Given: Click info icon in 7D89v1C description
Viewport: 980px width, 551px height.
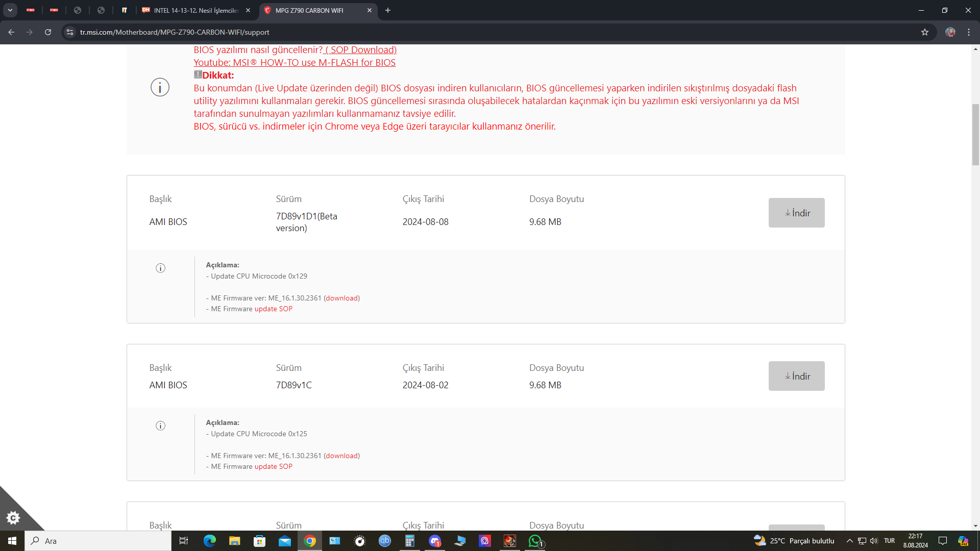Looking at the screenshot, I should pos(160,425).
